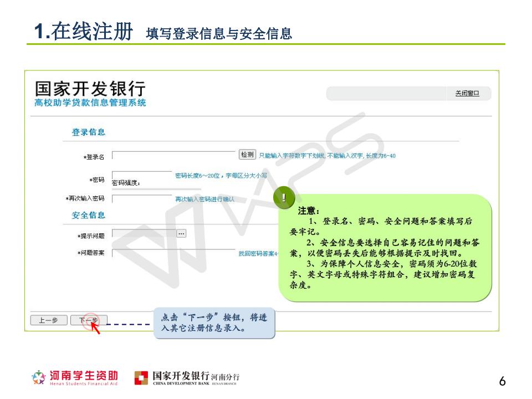Open the 提示问题 selection box
This screenshot has height=399, width=532.
tap(144, 233)
